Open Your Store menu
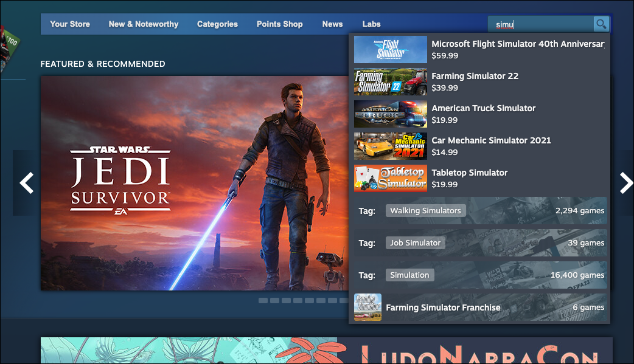The image size is (634, 364). click(70, 24)
